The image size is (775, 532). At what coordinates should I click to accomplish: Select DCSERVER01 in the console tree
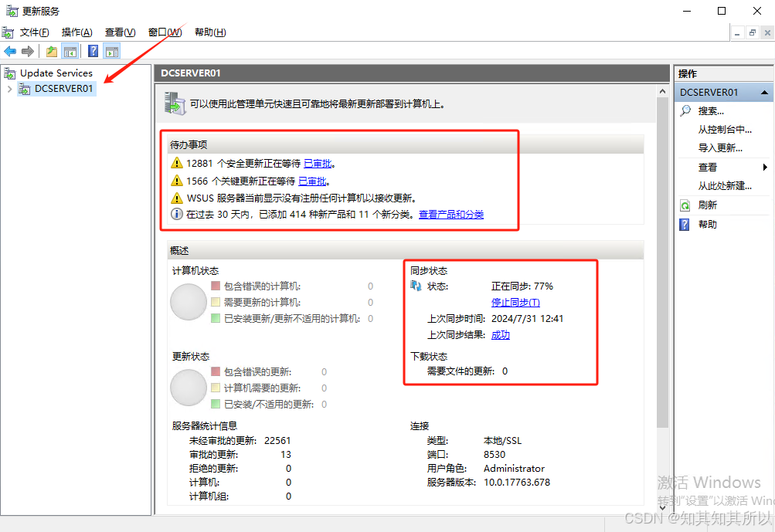tap(63, 89)
